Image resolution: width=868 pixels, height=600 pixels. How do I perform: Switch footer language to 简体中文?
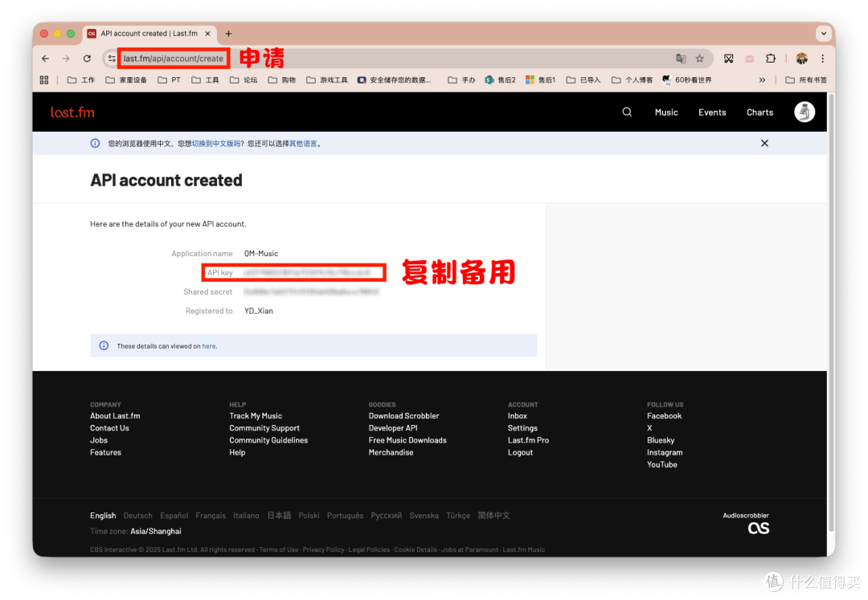[x=493, y=515]
